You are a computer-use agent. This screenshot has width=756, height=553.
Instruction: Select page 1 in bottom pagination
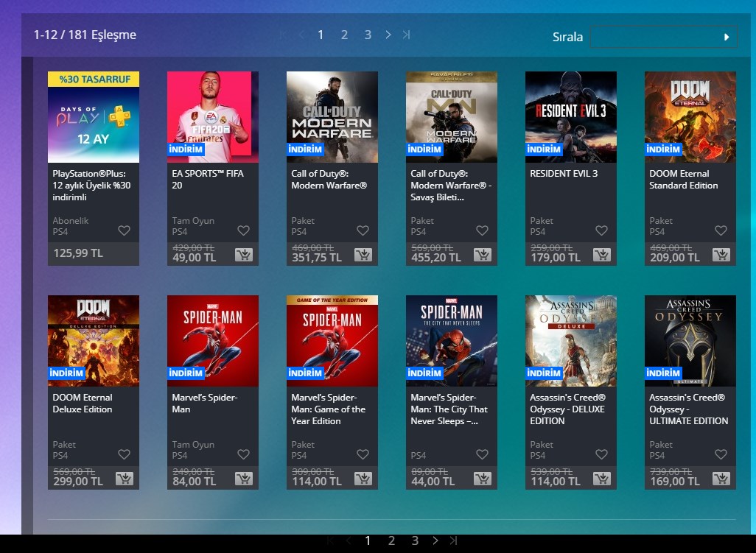[368, 540]
